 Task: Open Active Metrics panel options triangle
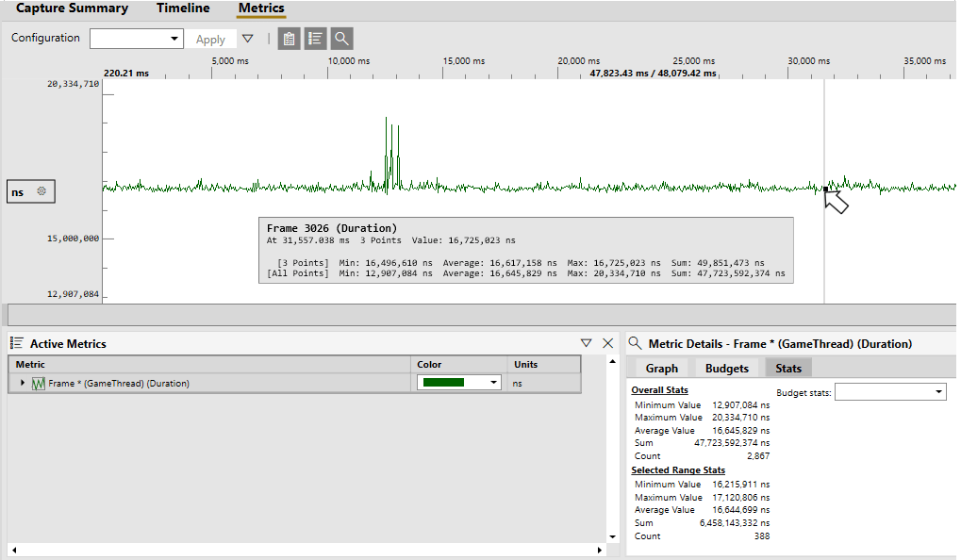586,343
